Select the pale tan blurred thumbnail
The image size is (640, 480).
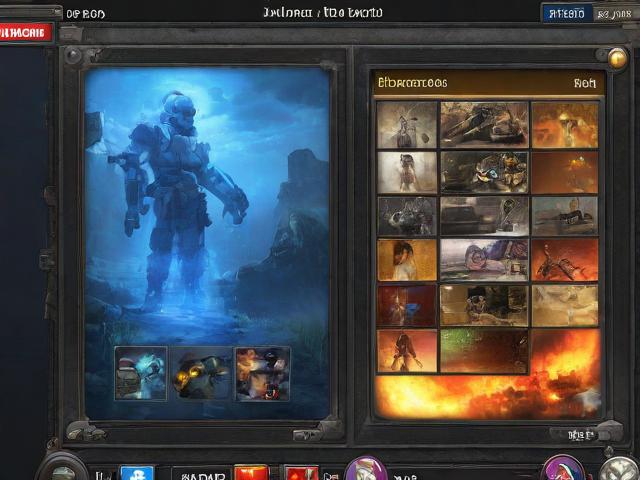tap(565, 306)
